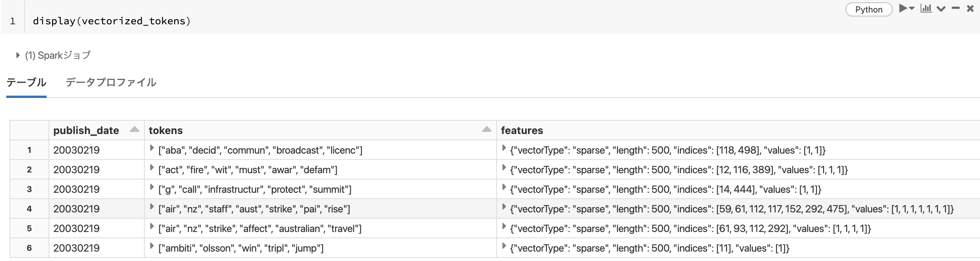The image size is (980, 261).
Task: Sort by the tokens column arrow
Action: tap(486, 130)
